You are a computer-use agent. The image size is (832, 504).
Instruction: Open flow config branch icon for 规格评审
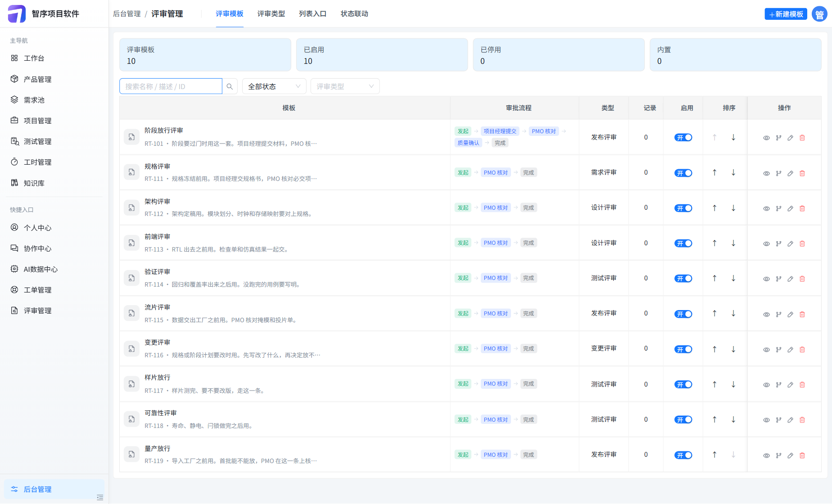778,173
